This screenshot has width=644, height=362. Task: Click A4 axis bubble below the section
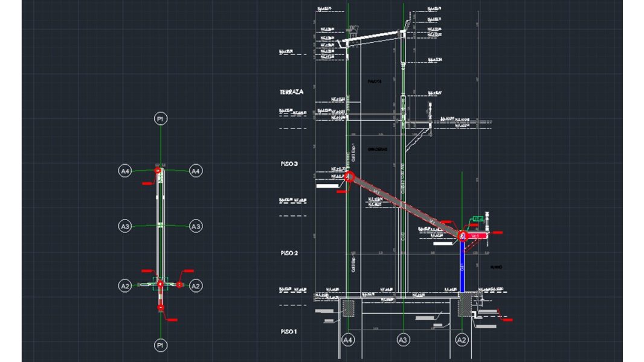tap(348, 340)
